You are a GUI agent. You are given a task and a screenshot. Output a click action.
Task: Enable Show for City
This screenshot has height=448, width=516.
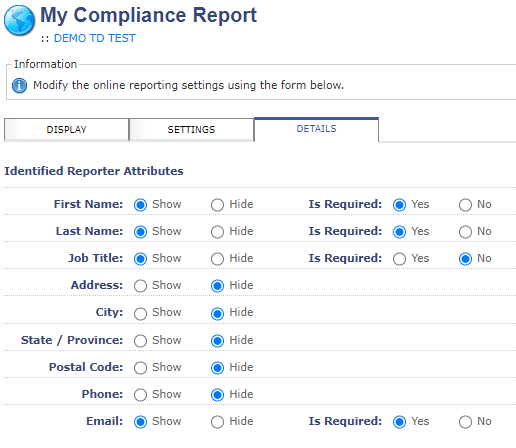(x=140, y=314)
